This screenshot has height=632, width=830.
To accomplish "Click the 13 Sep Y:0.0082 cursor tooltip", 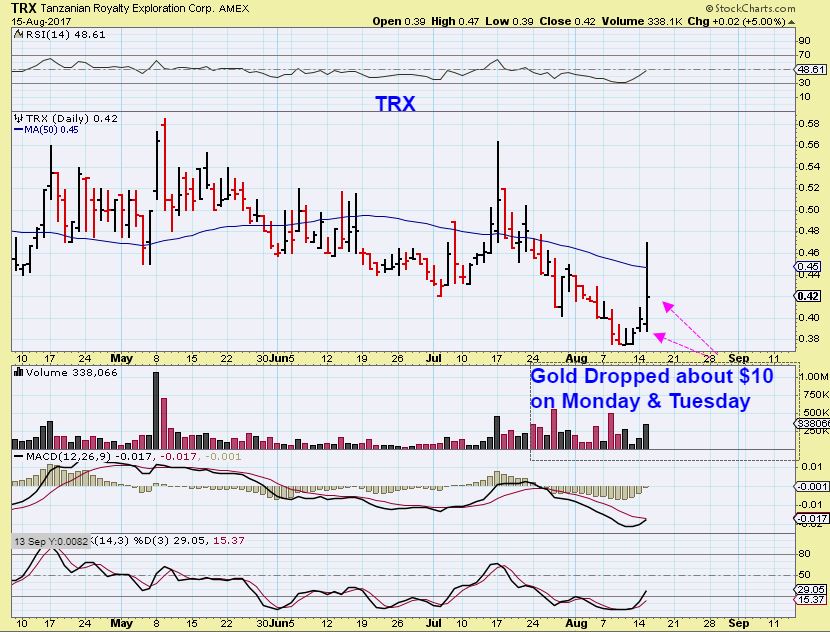I will (x=51, y=541).
